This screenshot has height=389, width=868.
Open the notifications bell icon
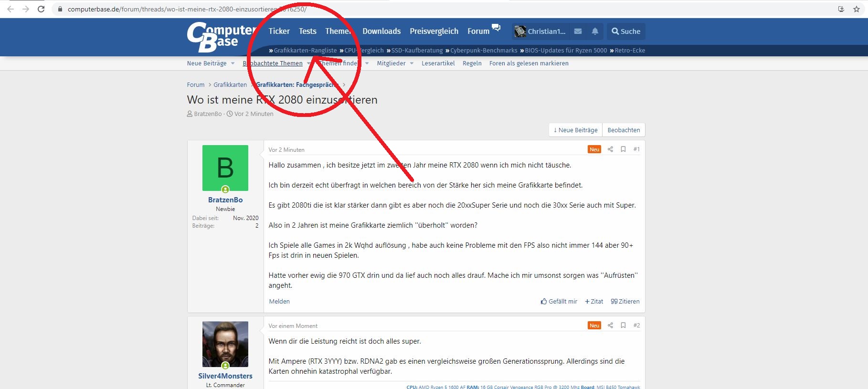595,32
